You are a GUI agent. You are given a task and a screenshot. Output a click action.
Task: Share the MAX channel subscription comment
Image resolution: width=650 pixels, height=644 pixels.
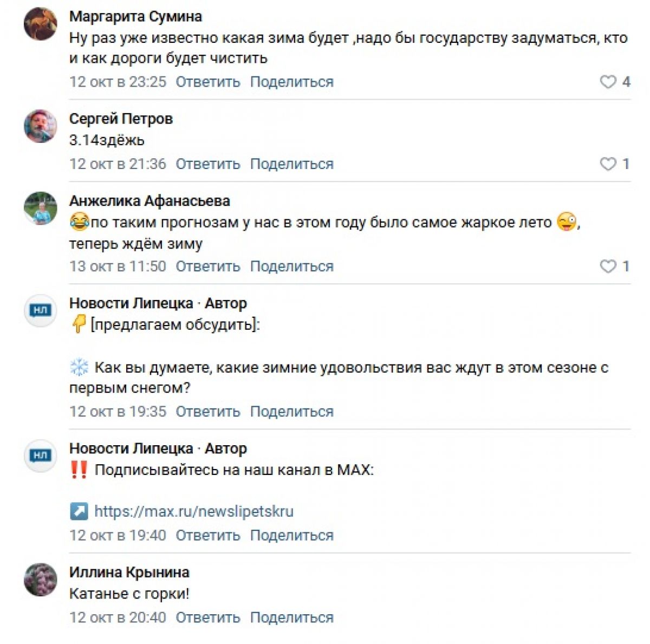pyautogui.click(x=291, y=535)
